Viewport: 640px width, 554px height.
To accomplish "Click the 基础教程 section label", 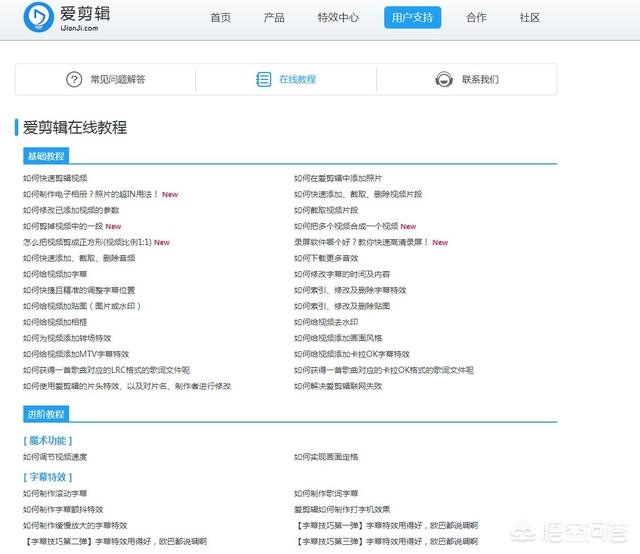I will click(46, 156).
